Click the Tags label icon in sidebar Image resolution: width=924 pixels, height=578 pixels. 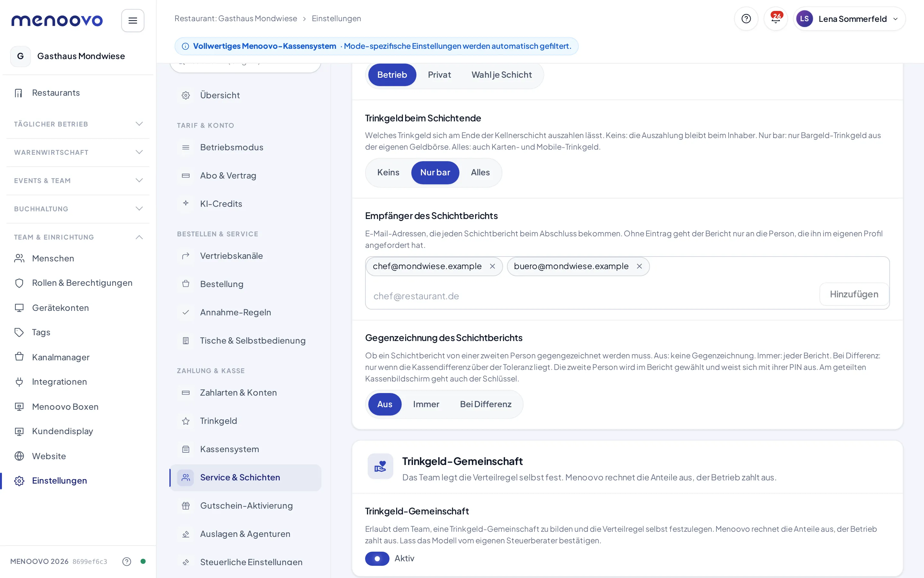pyautogui.click(x=19, y=332)
